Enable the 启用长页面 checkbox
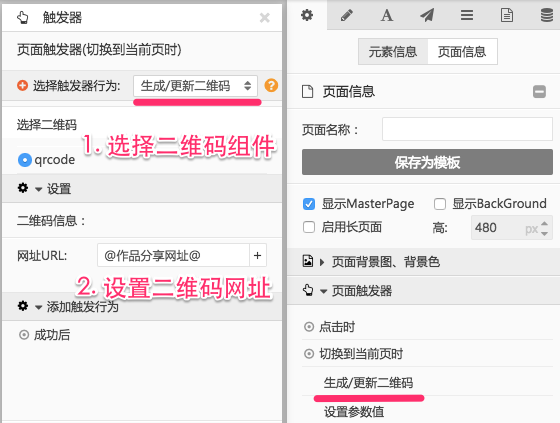 [x=309, y=227]
